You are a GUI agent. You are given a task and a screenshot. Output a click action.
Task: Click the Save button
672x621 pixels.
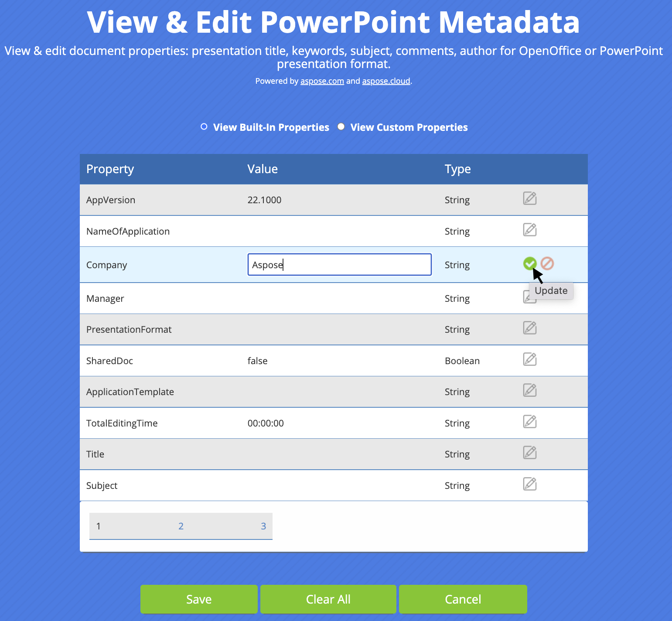(199, 599)
